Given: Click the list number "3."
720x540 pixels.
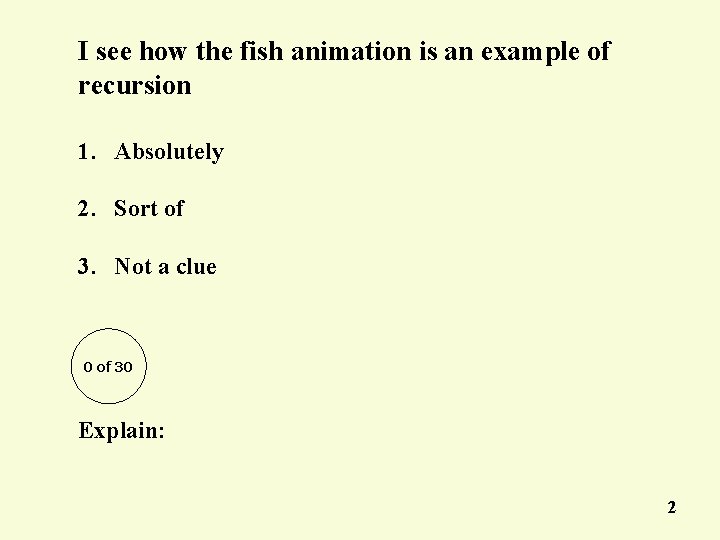Looking at the screenshot, I should pyautogui.click(x=87, y=266).
